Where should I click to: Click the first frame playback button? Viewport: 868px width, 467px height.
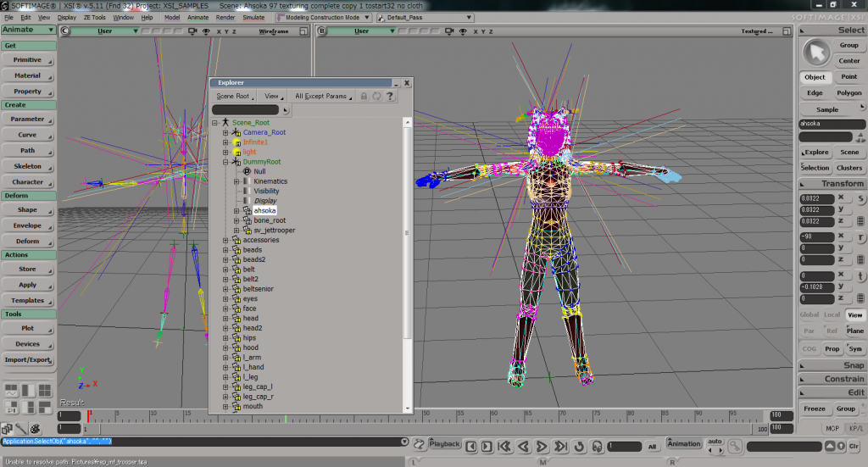pyautogui.click(x=504, y=447)
